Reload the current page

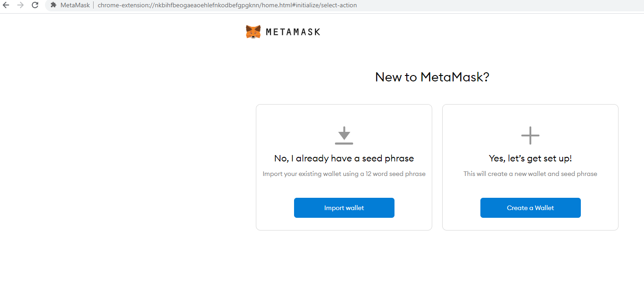coord(35,5)
